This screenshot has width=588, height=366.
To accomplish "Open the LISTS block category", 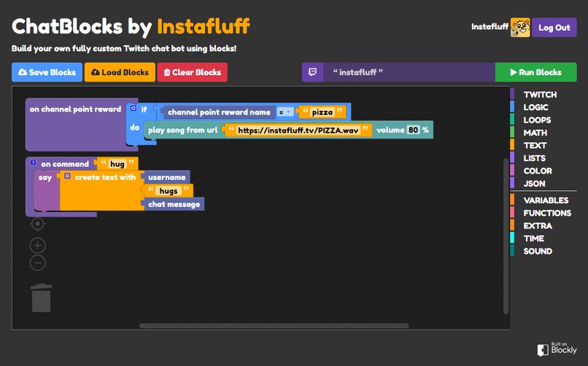I will (534, 158).
